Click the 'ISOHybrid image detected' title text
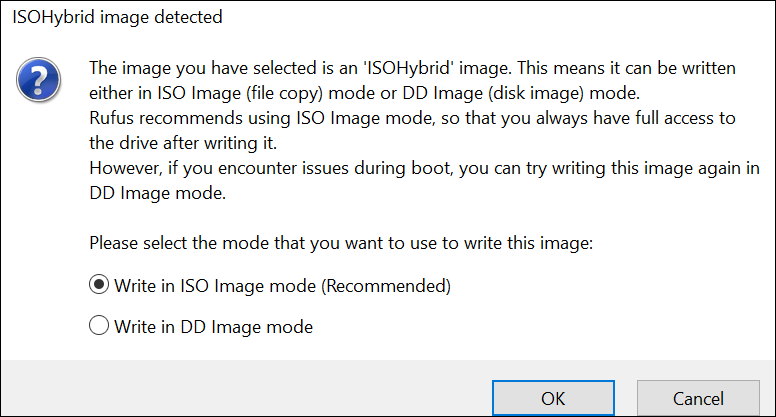Screen dimensions: 776x417 117,17
